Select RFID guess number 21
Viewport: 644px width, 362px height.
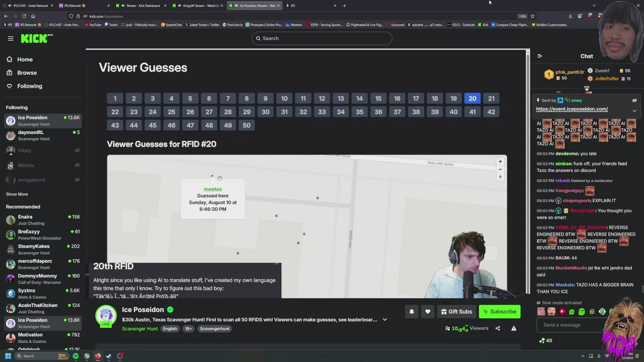coord(491,99)
